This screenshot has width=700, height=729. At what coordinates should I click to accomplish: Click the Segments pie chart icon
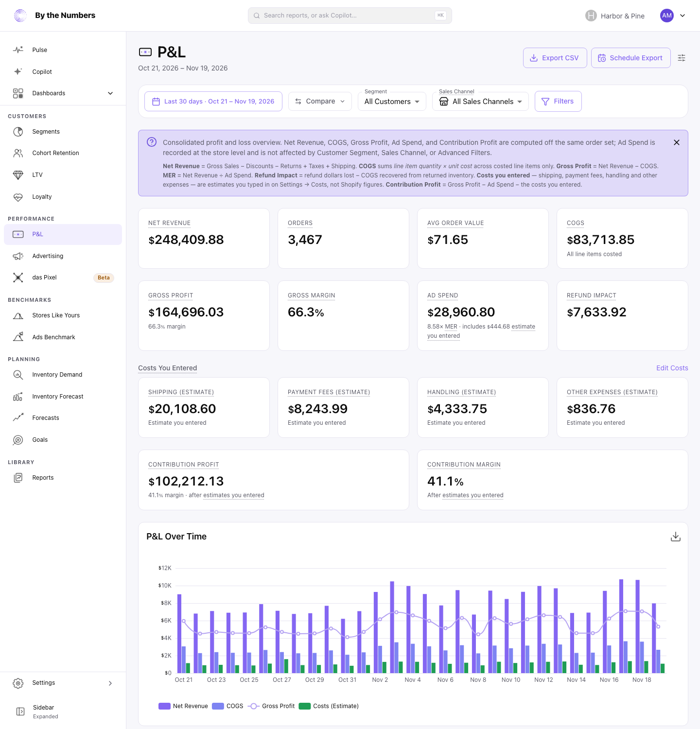[x=18, y=132]
